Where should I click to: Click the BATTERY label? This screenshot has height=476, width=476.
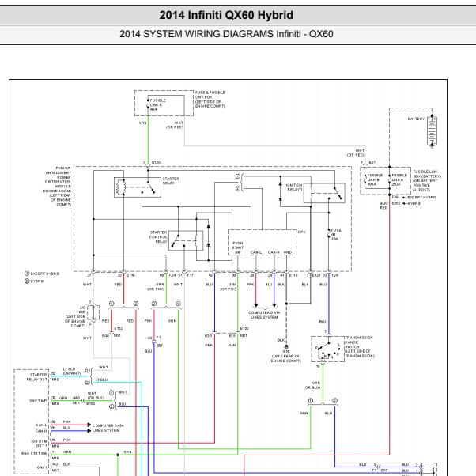[416, 119]
